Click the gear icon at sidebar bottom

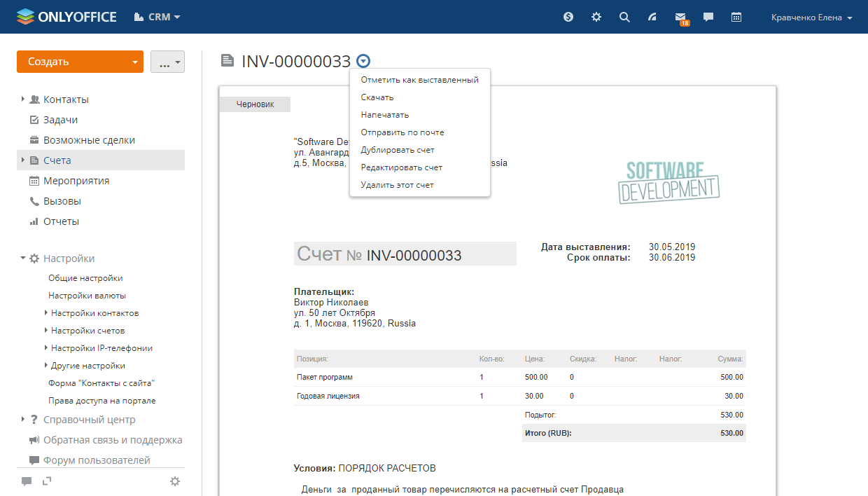click(x=175, y=481)
